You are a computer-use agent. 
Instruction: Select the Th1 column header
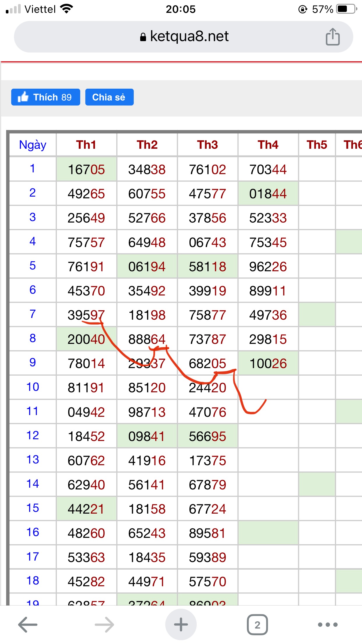(86, 145)
